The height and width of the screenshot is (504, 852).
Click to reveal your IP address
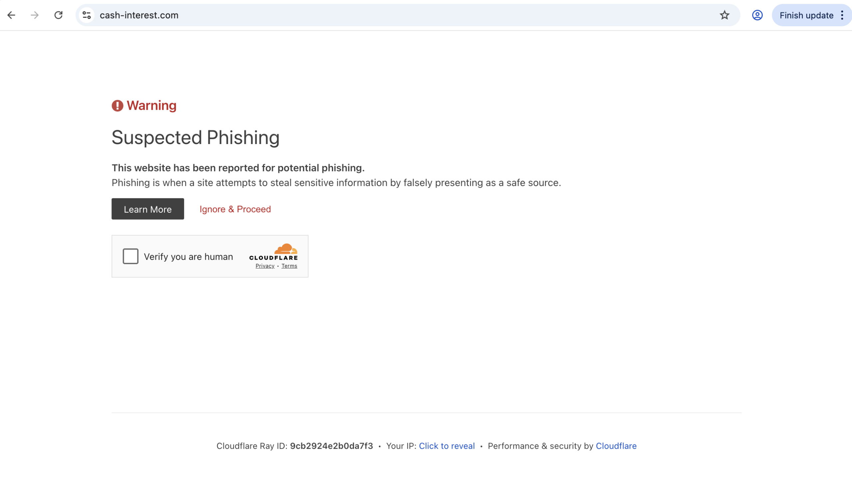[x=447, y=446]
